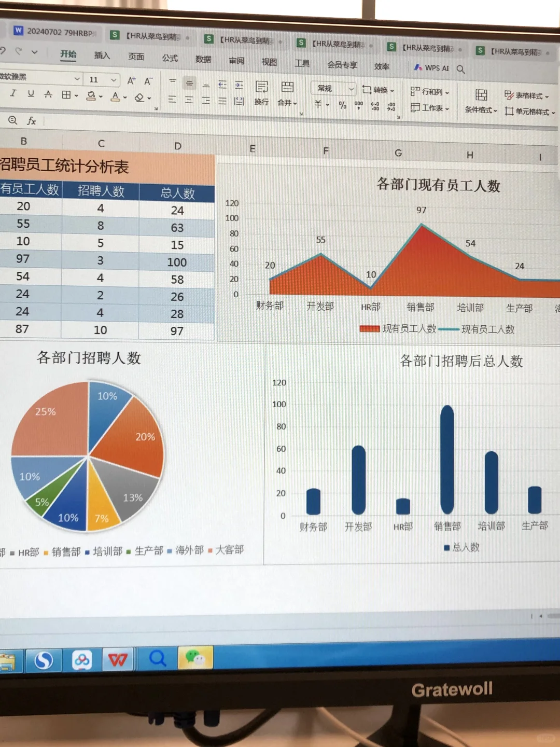This screenshot has width=560, height=747.
Task: Click the ¥ currency format icon
Action: point(318,104)
